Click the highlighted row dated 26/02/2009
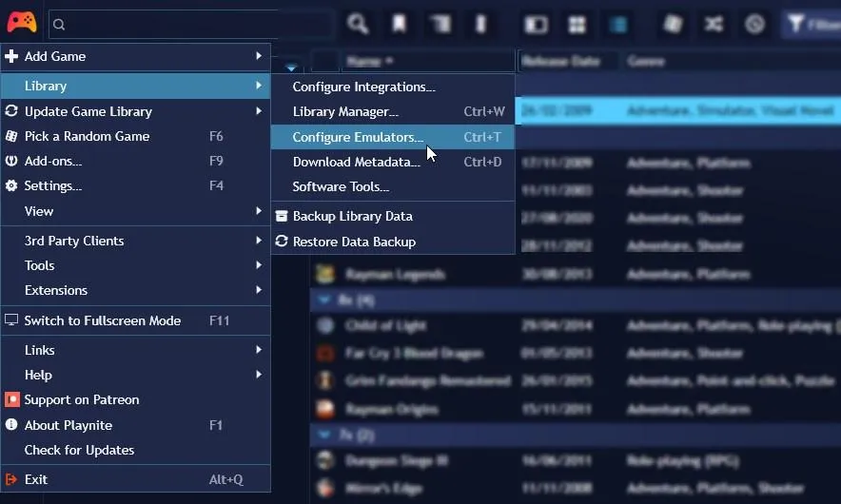Screen dimensions: 841x504 pos(678,111)
